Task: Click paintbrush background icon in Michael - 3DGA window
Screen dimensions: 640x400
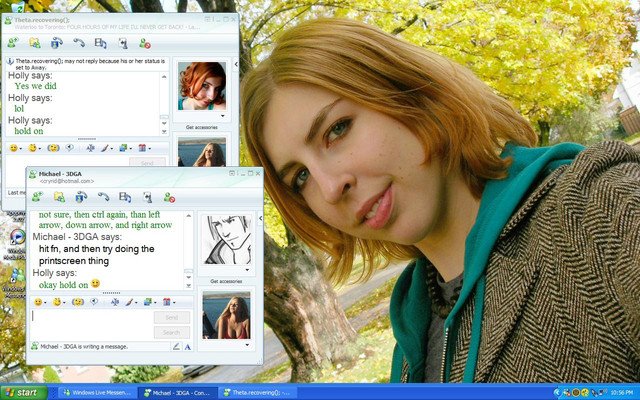Action: point(129,302)
